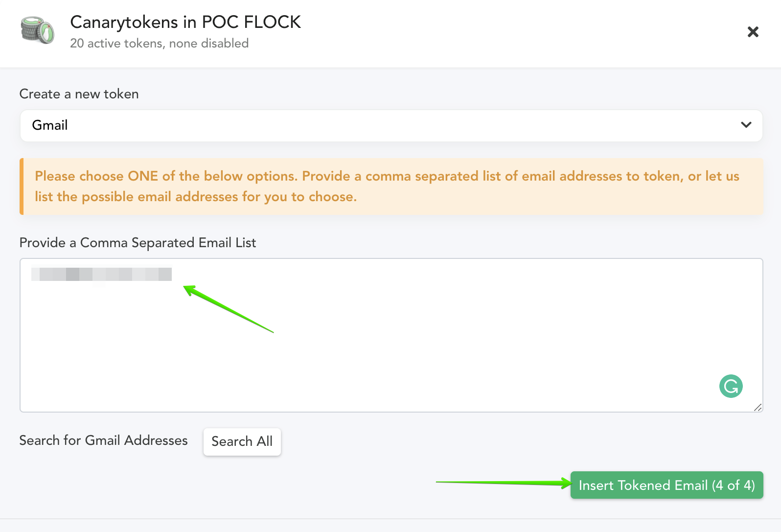Click the Search All button
This screenshot has height=532, width=781.
(242, 441)
